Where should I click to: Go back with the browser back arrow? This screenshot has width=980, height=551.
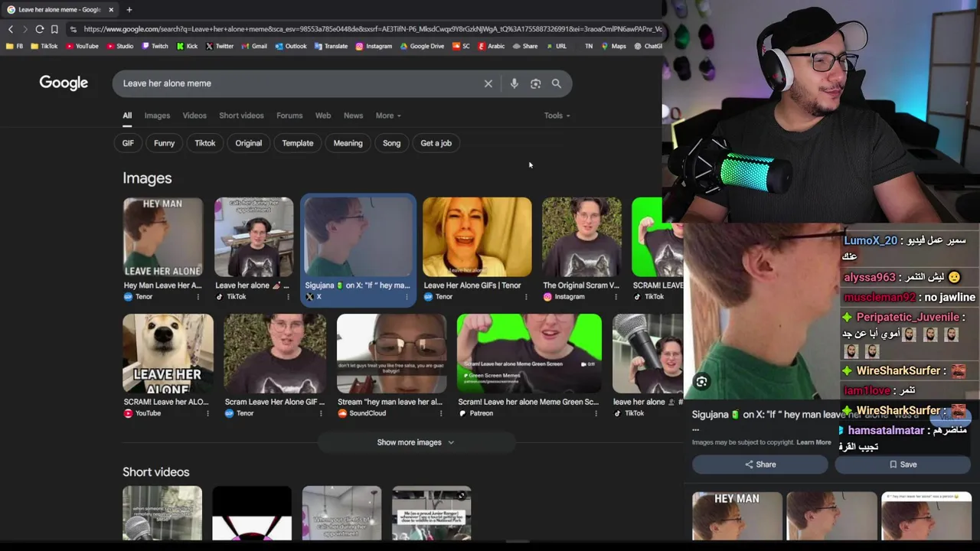click(11, 29)
